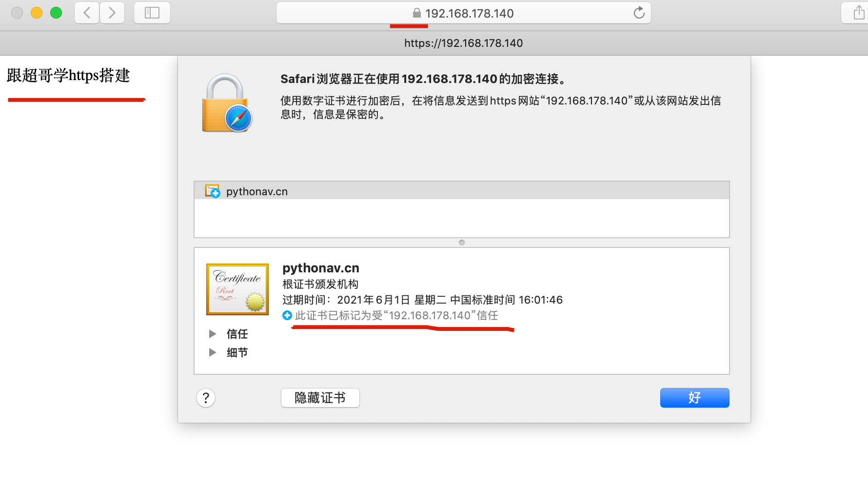Image resolution: width=868 pixels, height=492 pixels.
Task: Click the 隐藏证书 (Hide Certificate) button
Action: tap(320, 398)
